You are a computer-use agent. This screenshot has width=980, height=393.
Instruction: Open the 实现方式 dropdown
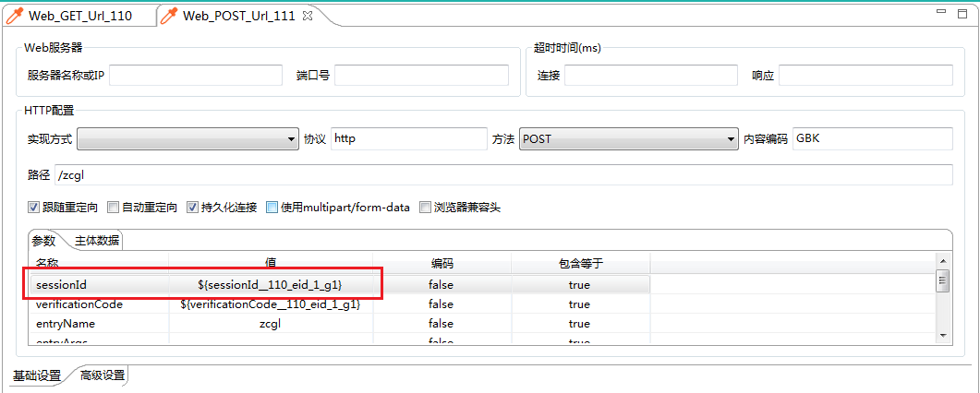pos(188,139)
